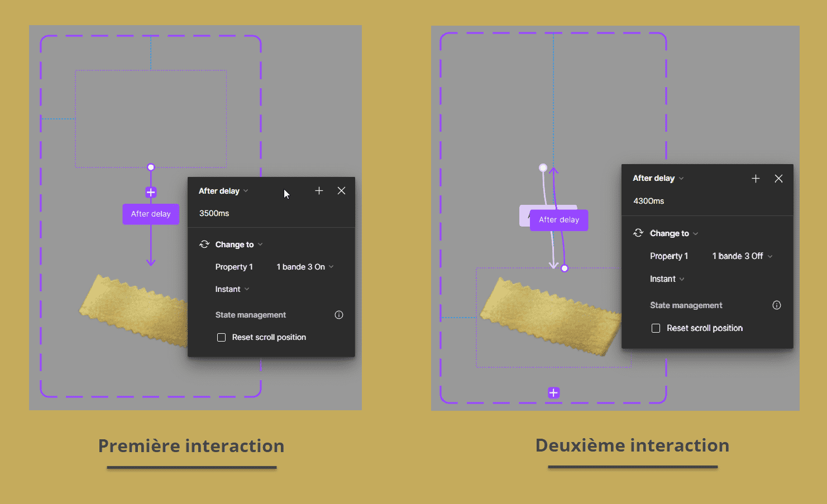Enable Reset scroll position in left panel
The width and height of the screenshot is (827, 504).
pyautogui.click(x=222, y=338)
